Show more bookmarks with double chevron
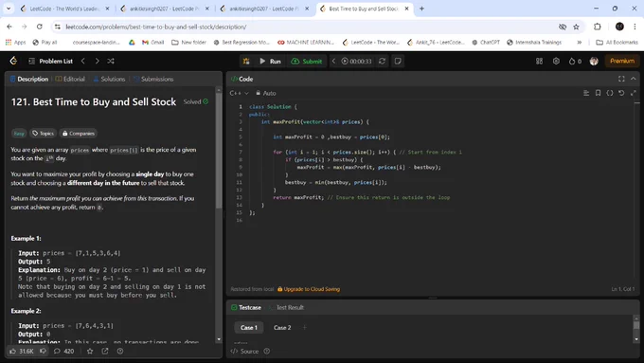The height and width of the screenshot is (363, 644). coord(579,43)
